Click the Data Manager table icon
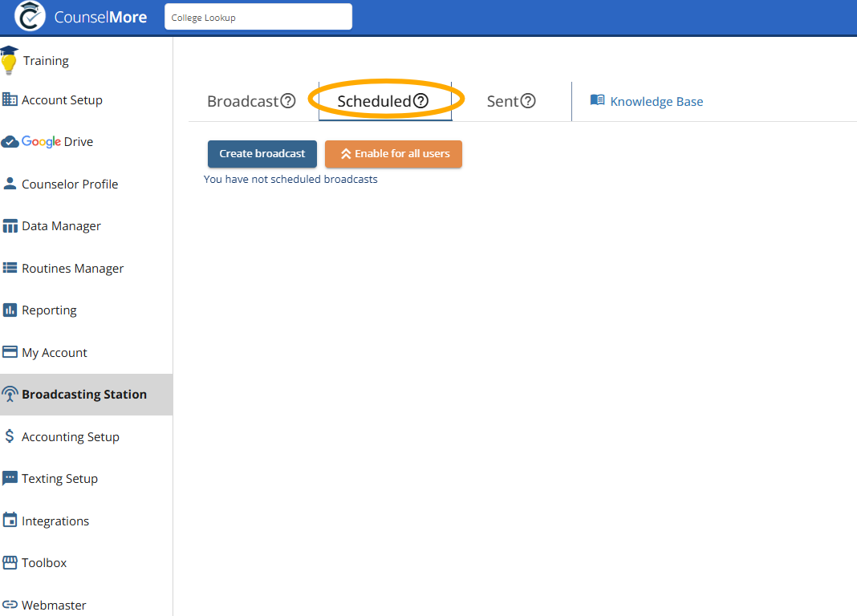The height and width of the screenshot is (616, 857). click(x=10, y=225)
